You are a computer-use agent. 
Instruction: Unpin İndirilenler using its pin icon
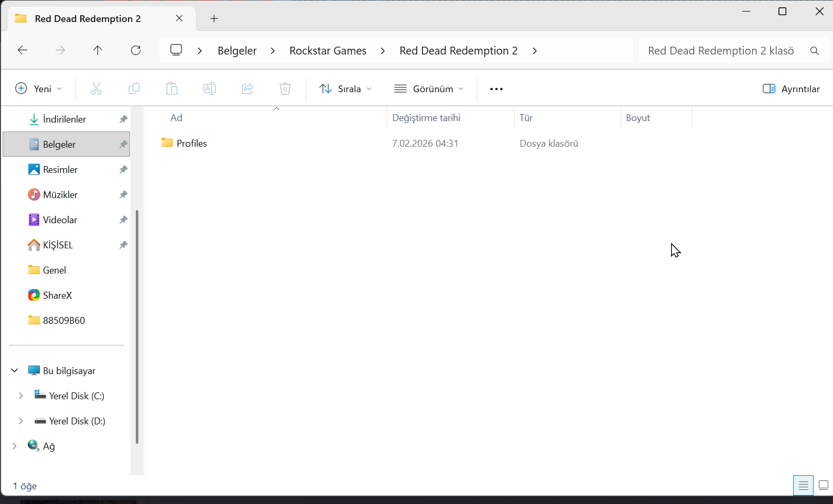click(x=123, y=119)
